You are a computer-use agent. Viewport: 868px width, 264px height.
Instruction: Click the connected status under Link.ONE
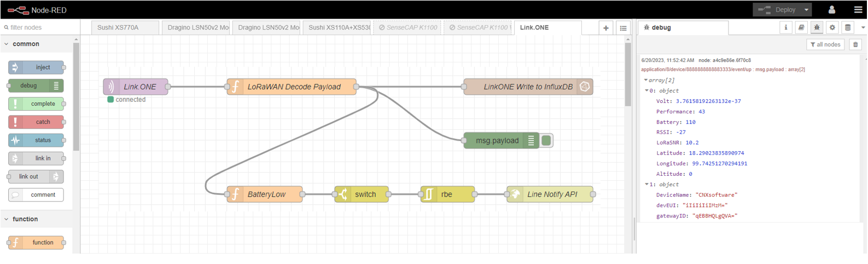[126, 100]
